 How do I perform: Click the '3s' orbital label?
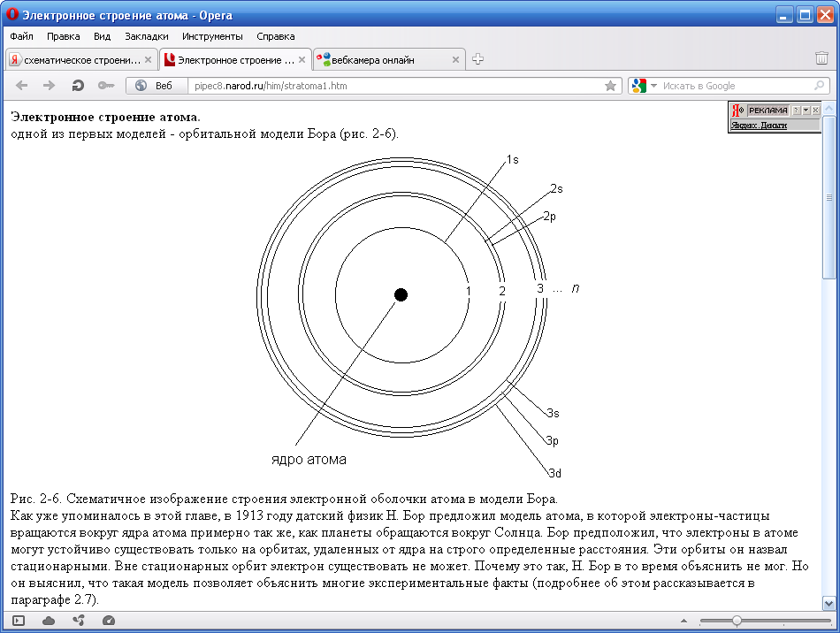(x=553, y=413)
